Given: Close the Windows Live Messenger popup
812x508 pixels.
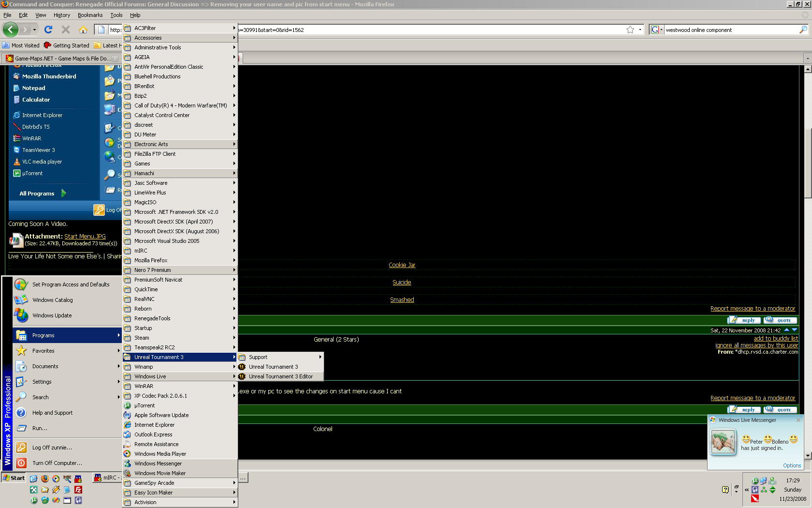Looking at the screenshot, I should [798, 420].
